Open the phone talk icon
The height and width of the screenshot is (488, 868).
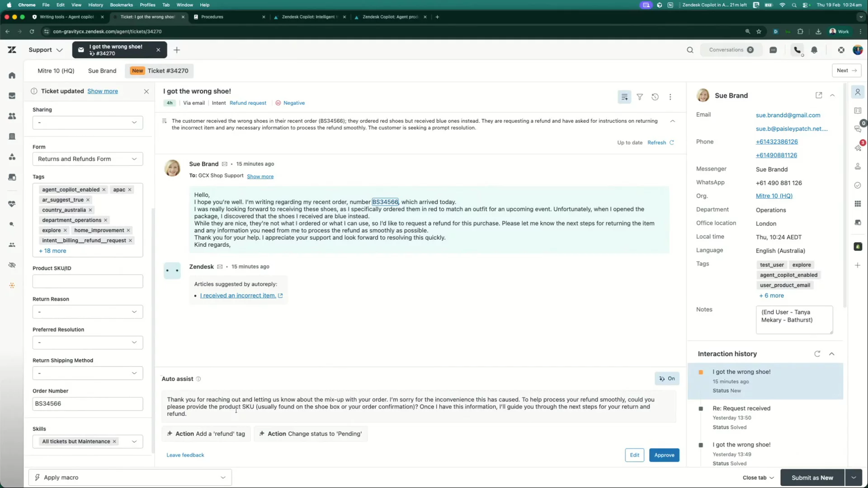pos(797,50)
